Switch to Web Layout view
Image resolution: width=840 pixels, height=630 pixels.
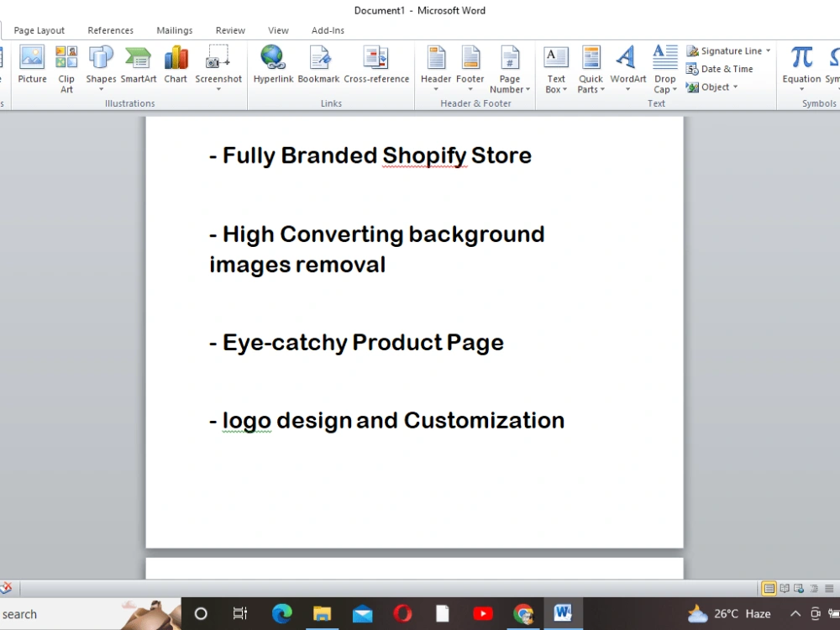pos(799,588)
